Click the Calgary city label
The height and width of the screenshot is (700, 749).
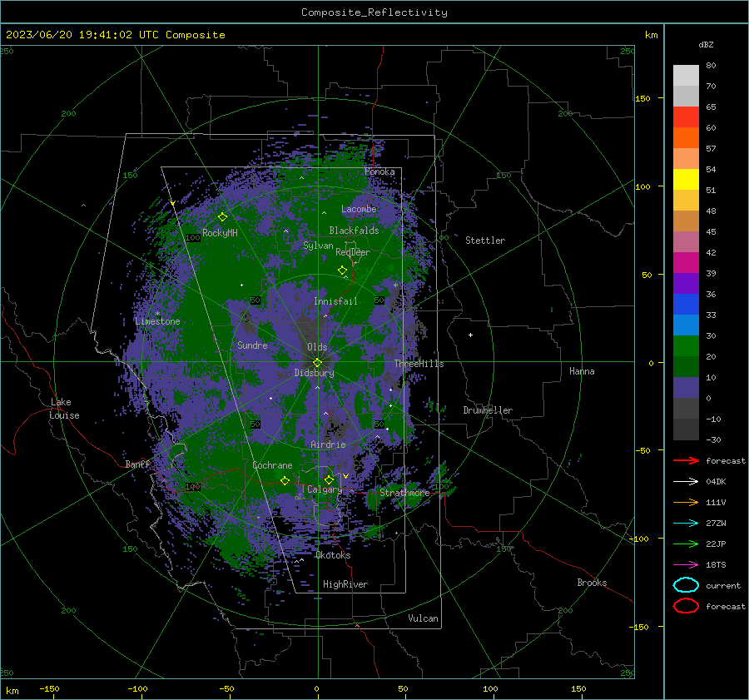coord(325,489)
